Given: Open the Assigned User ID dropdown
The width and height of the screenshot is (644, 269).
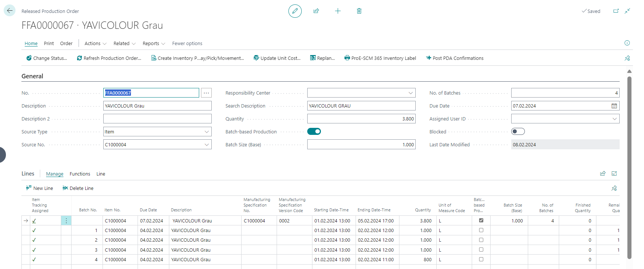Looking at the screenshot, I should coord(614,119).
